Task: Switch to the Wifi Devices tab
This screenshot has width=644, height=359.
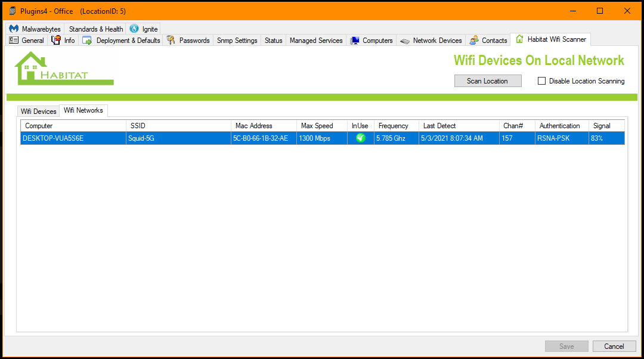Action: pyautogui.click(x=38, y=111)
